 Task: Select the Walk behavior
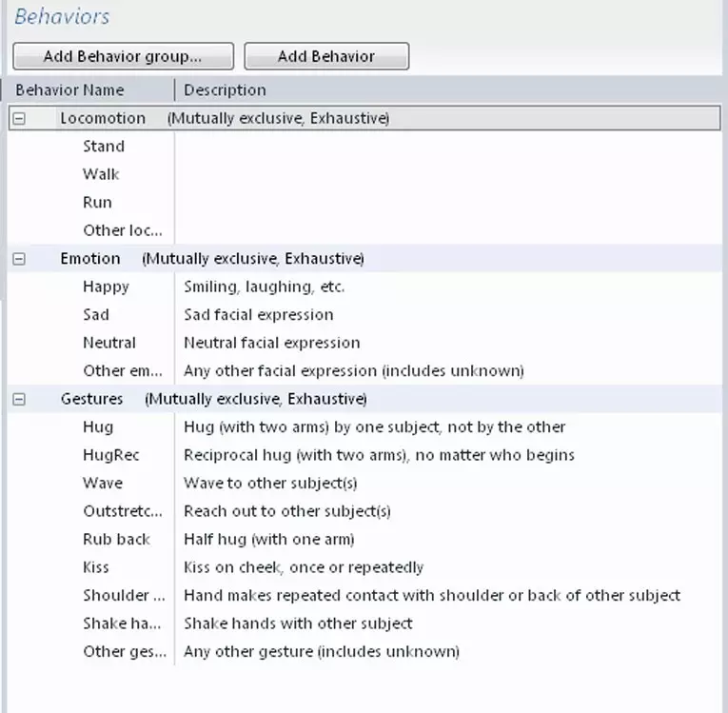click(x=101, y=174)
